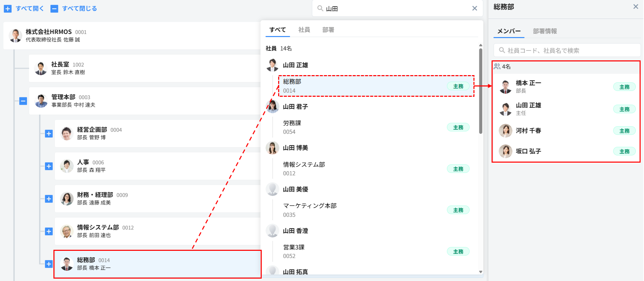Click the expand-all plus icon
This screenshot has height=281, width=644.
(x=8, y=9)
